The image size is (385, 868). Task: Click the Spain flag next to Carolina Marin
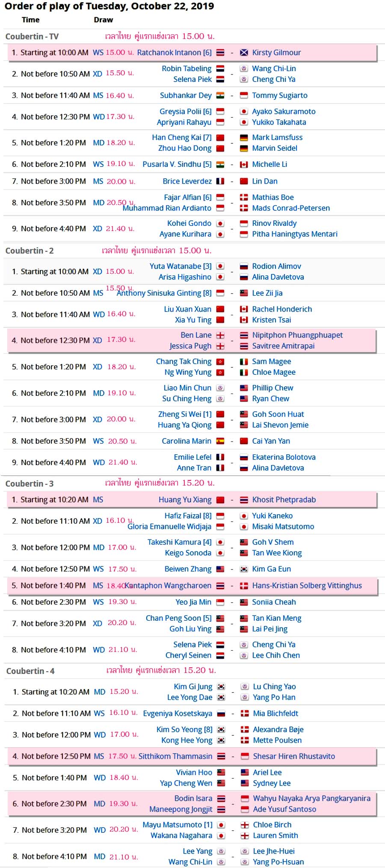pyautogui.click(x=220, y=441)
